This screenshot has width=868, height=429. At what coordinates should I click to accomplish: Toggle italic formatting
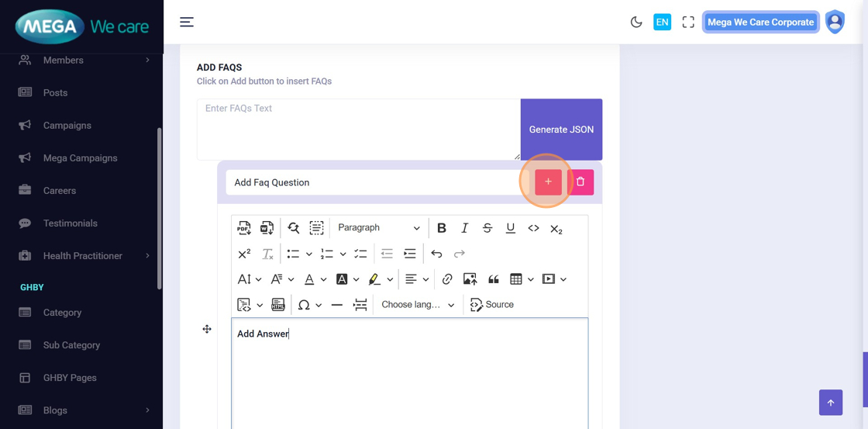pyautogui.click(x=464, y=228)
